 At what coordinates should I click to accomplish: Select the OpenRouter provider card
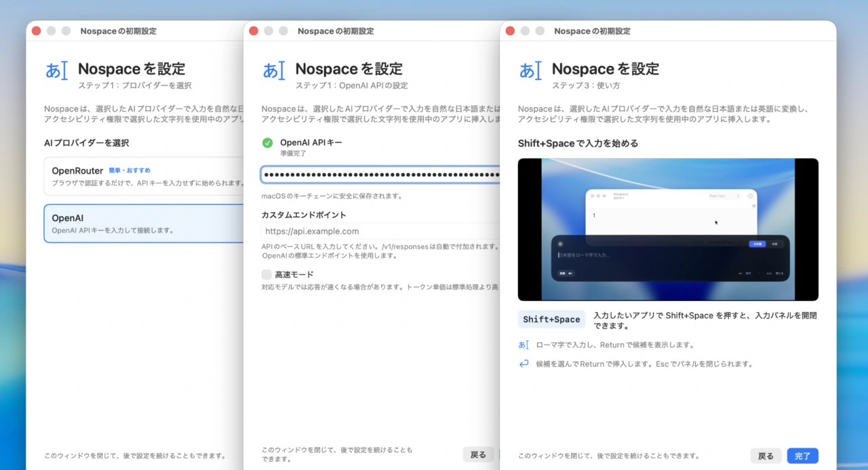click(144, 176)
